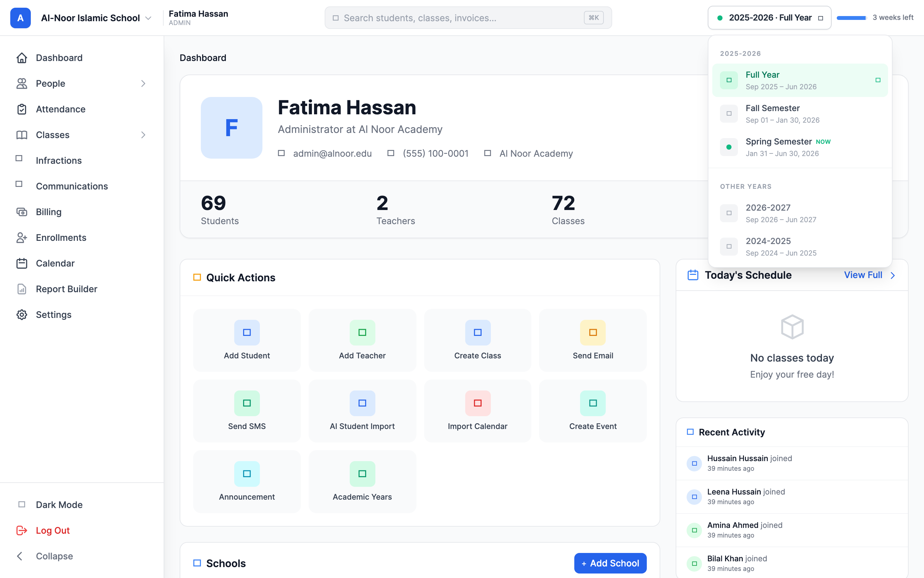Collapse the sidebar
This screenshot has width=924, height=578.
[x=82, y=556]
